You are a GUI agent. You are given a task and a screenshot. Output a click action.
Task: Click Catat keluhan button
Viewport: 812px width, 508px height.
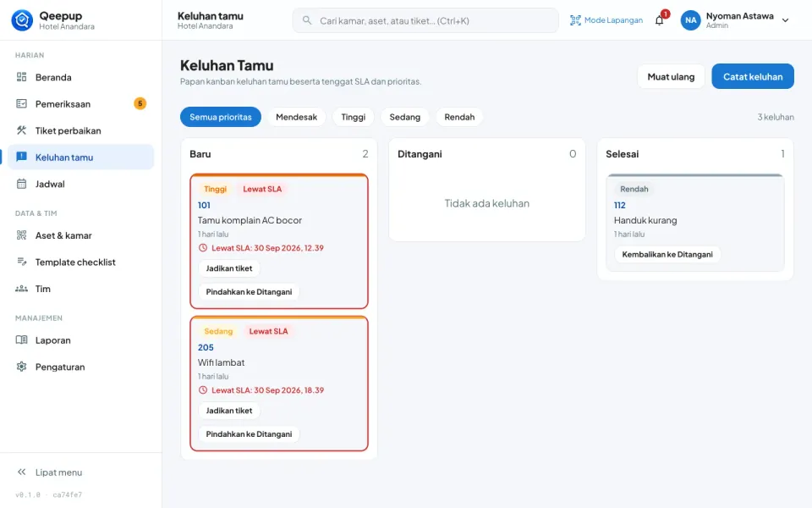(x=753, y=76)
